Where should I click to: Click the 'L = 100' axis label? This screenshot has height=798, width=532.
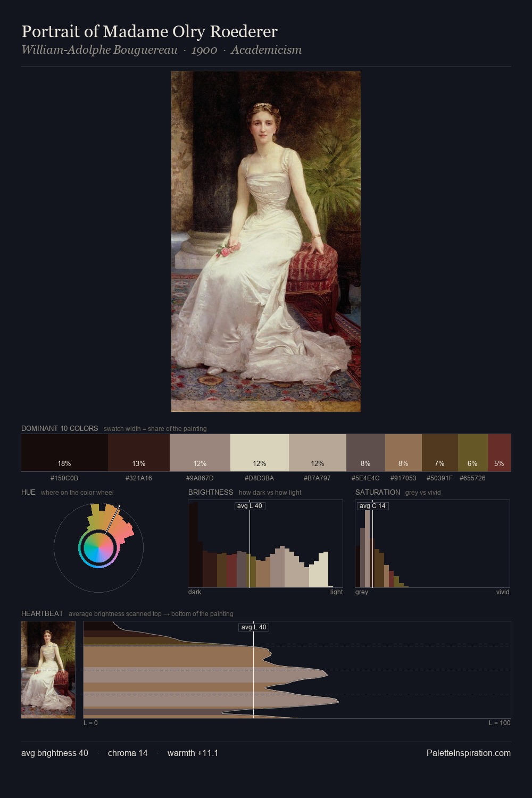(500, 723)
